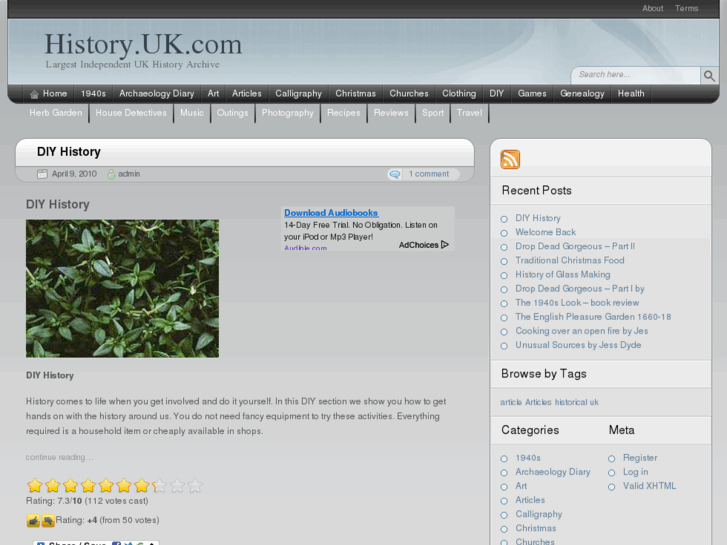Screen dimensions: 727x545
Task: Open recent post Drop Dead Gorgeous Part II
Action: coord(575,246)
